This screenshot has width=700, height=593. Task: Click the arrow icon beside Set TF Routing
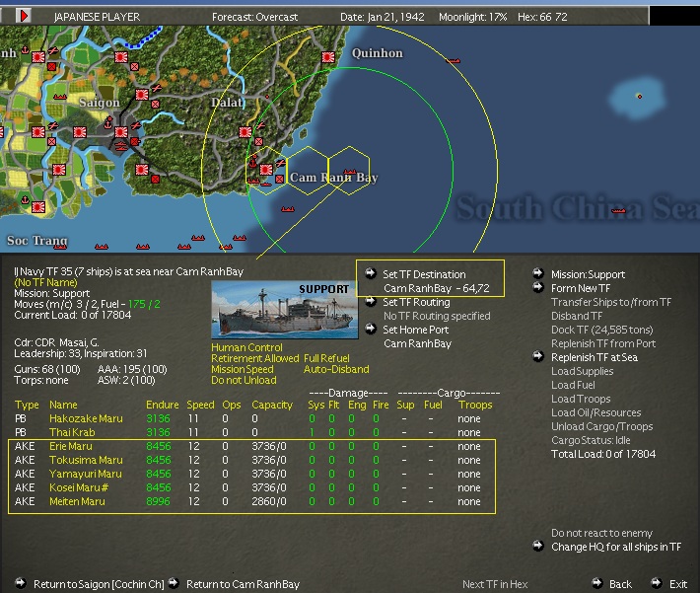tap(370, 302)
